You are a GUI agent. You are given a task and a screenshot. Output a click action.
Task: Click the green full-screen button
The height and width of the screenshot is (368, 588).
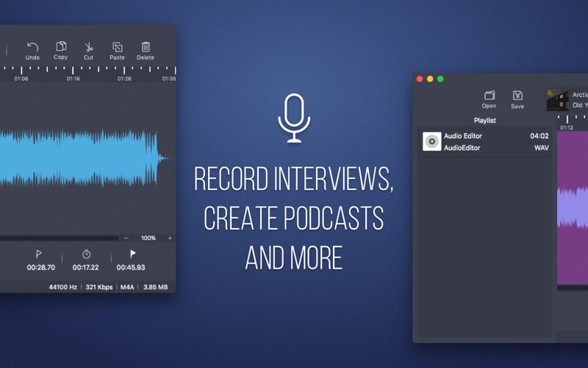click(x=440, y=79)
